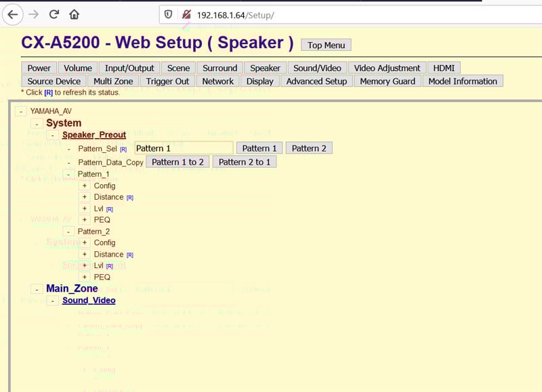This screenshot has width=542, height=392.
Task: Switch to the HDMI settings page
Action: tap(444, 68)
